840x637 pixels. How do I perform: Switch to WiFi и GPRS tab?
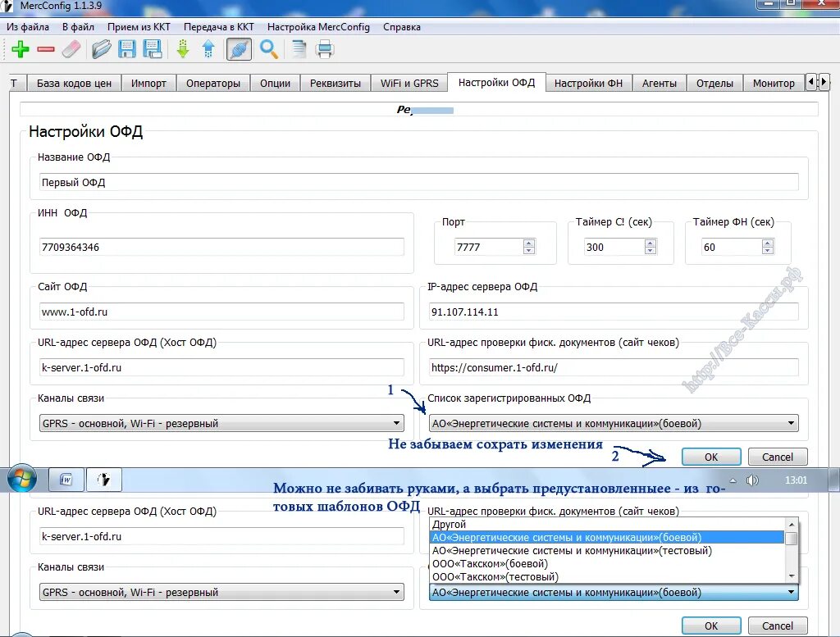(x=409, y=83)
